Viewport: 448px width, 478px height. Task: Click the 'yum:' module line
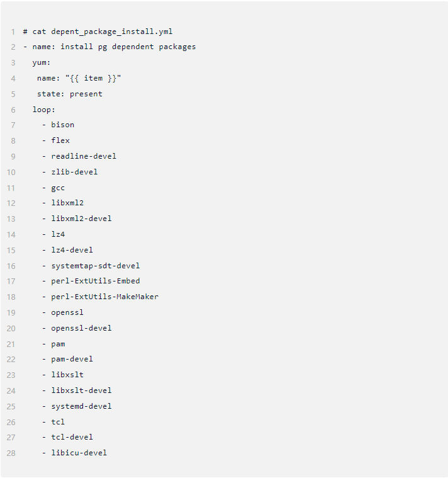click(x=41, y=62)
